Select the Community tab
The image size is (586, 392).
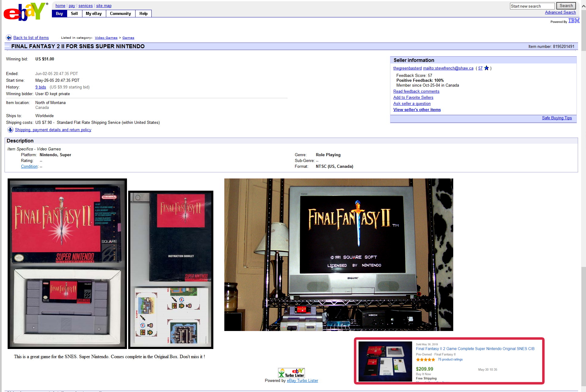(x=120, y=13)
